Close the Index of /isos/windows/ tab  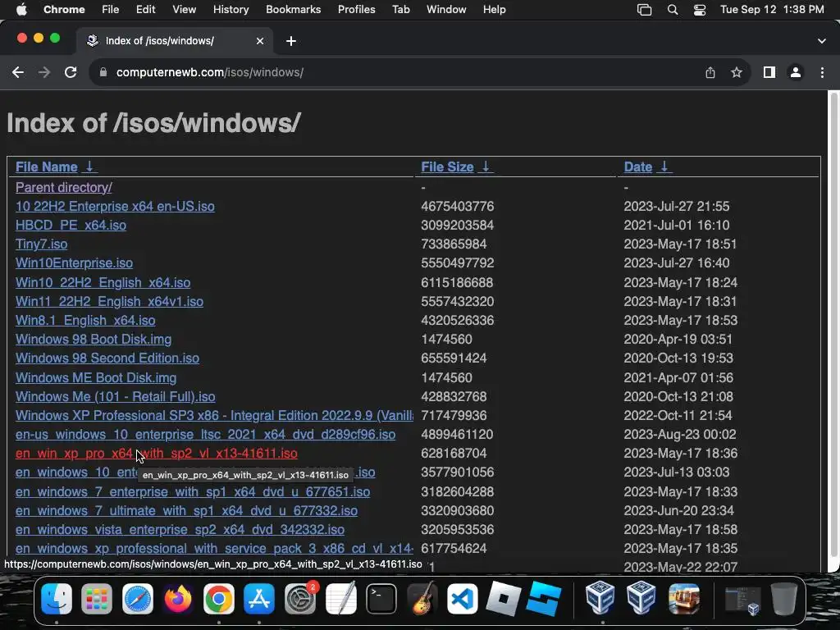(x=260, y=41)
